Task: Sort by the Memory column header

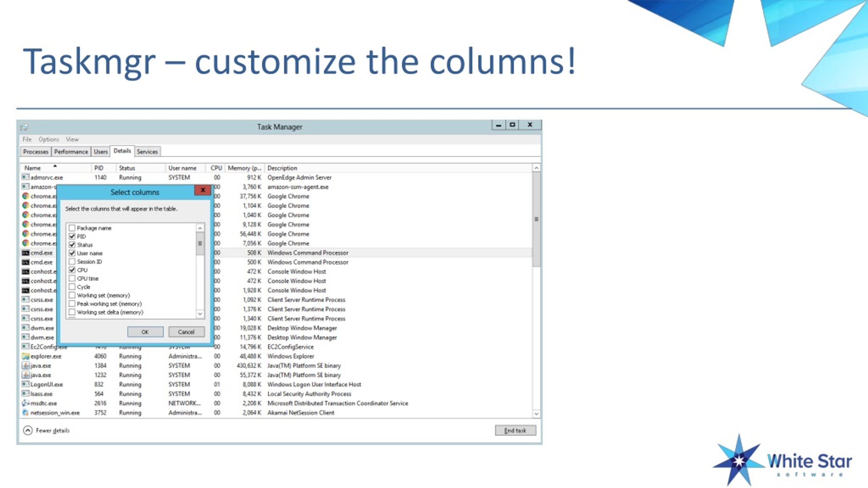Action: coord(244,168)
